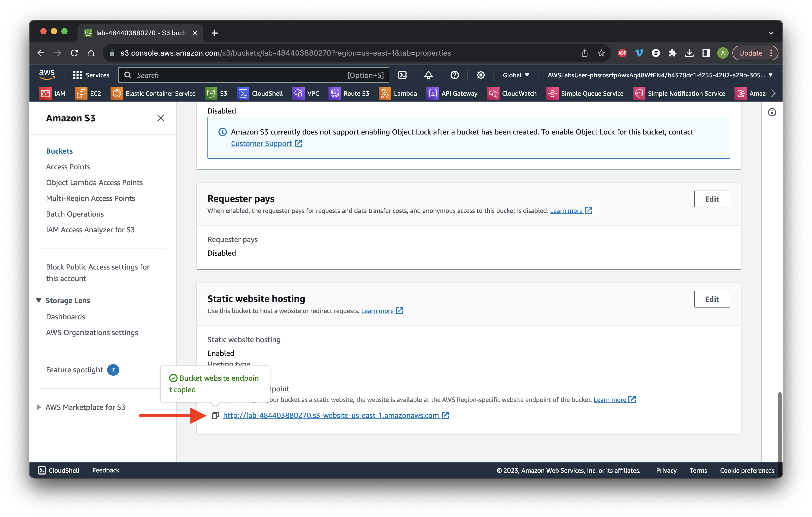The height and width of the screenshot is (517, 812).
Task: Open Route 53 favorite shortcut
Action: click(349, 94)
